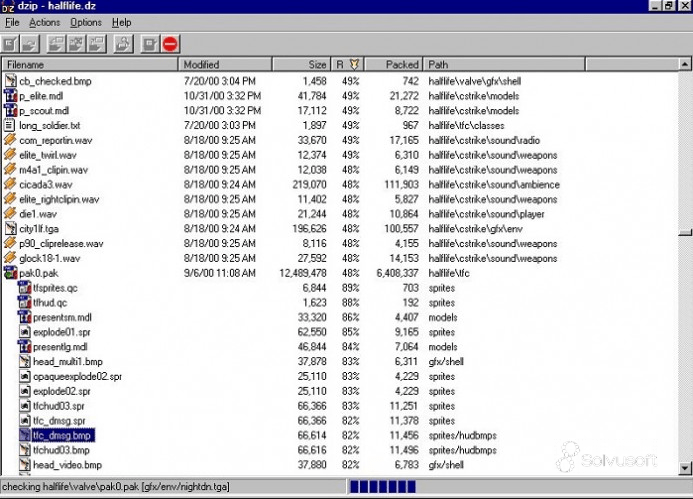Select the glock18-1.wav file entry

coord(50,258)
